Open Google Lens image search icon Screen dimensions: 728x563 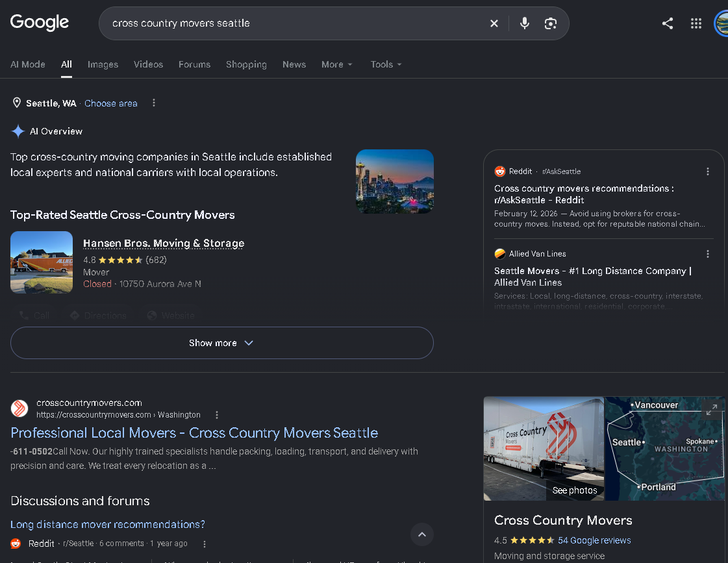[x=551, y=23]
